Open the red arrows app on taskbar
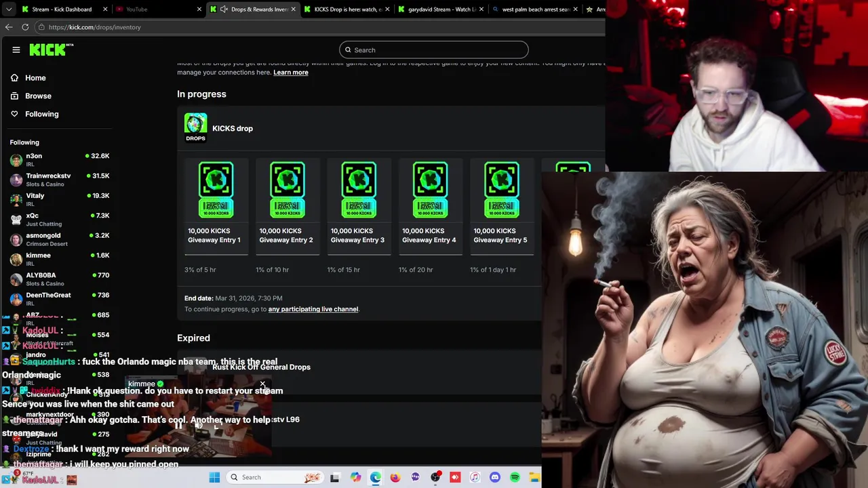 [455, 478]
